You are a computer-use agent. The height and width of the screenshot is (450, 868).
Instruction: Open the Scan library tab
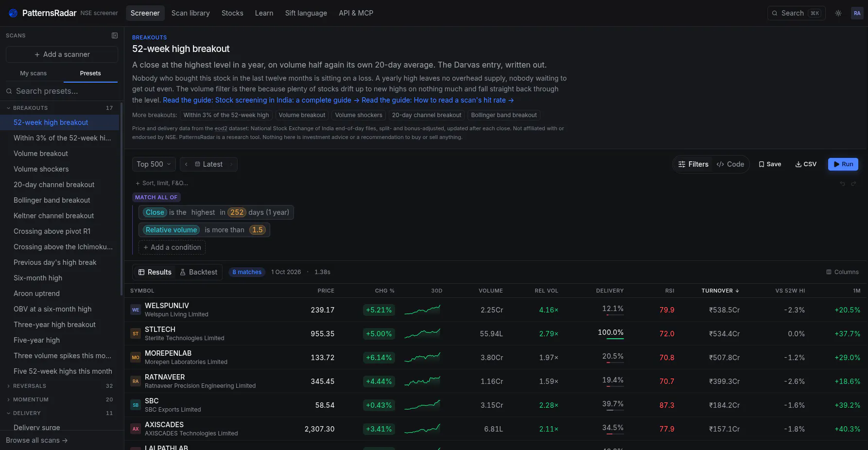click(191, 13)
